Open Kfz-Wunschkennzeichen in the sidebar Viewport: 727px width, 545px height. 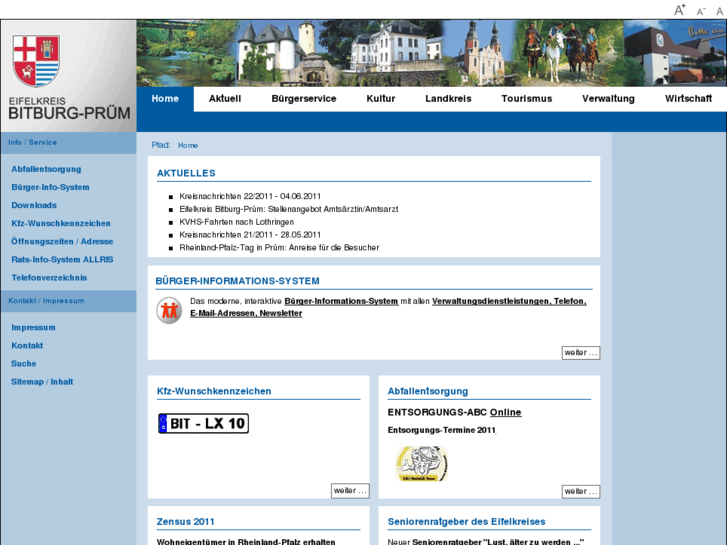point(61,224)
